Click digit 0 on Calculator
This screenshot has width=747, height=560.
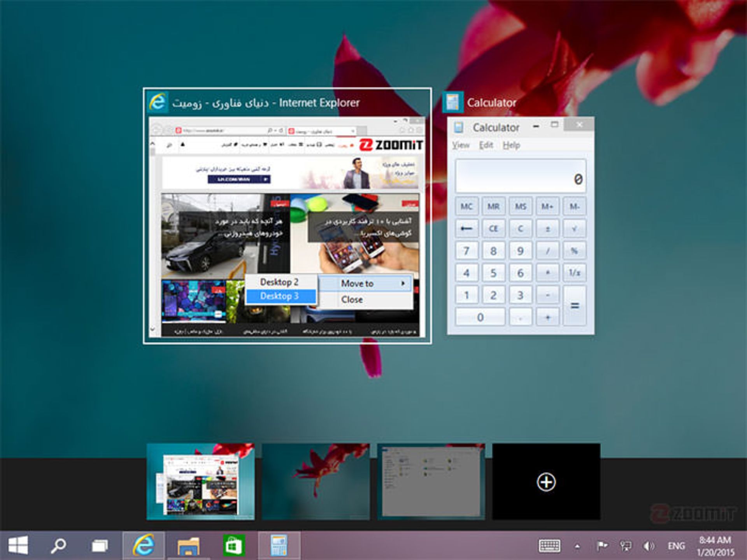[480, 317]
